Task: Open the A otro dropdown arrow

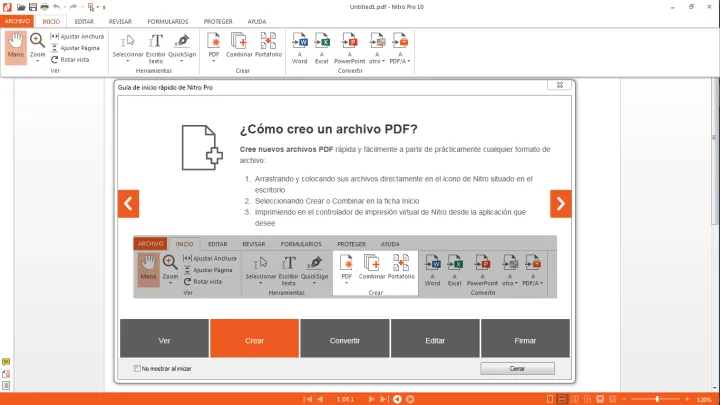Action: (383, 61)
